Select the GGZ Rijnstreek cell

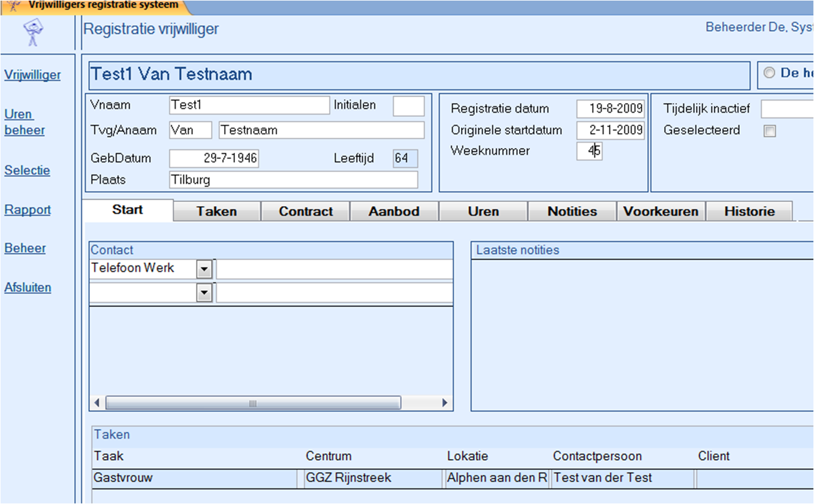tap(372, 478)
